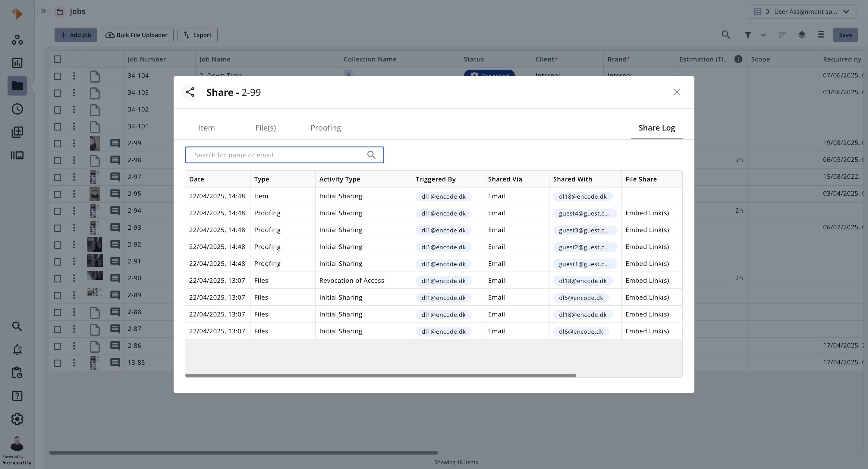Click the guest4@guest.c... Shared With chip
Screen dimensions: 868x469
click(585, 213)
